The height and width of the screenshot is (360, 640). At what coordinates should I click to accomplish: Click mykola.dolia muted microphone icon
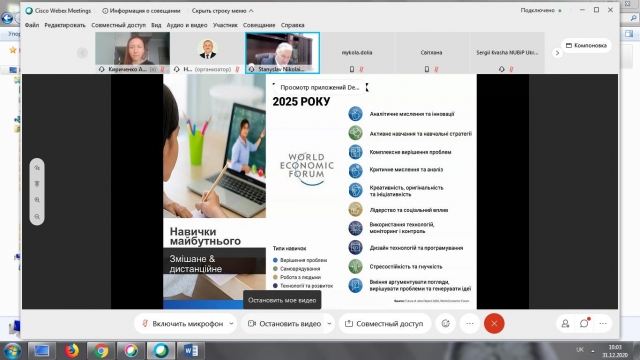click(x=361, y=69)
